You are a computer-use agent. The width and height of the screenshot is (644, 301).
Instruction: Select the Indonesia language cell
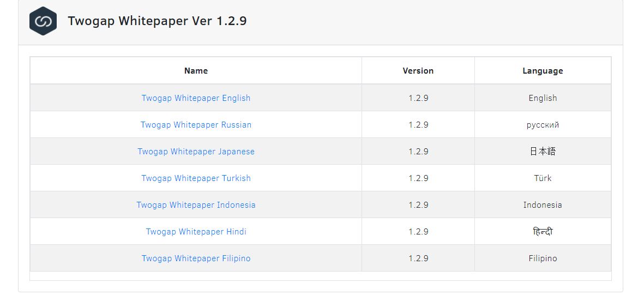click(x=543, y=205)
